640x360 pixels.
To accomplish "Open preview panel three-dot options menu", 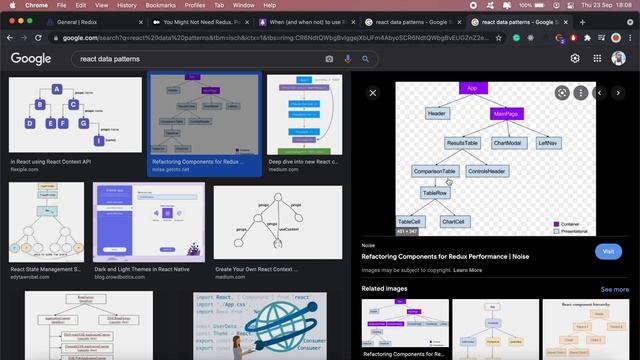I will [x=580, y=93].
